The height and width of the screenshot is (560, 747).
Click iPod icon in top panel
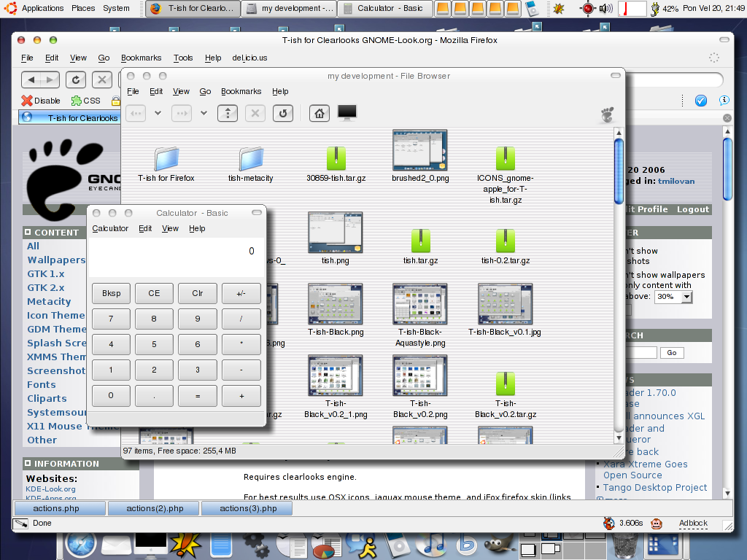pos(532,8)
